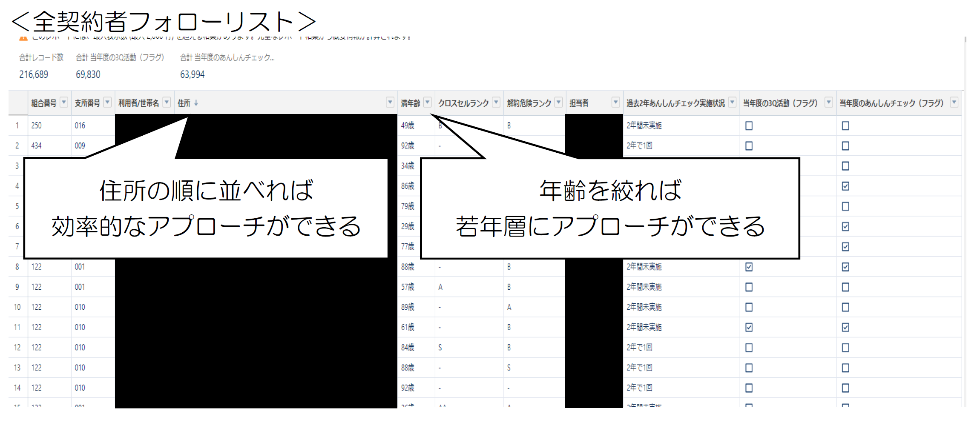Click the 当年度の3Q活動 (フラグ) column arrow icon
This screenshot has height=425, width=980.
(x=829, y=103)
